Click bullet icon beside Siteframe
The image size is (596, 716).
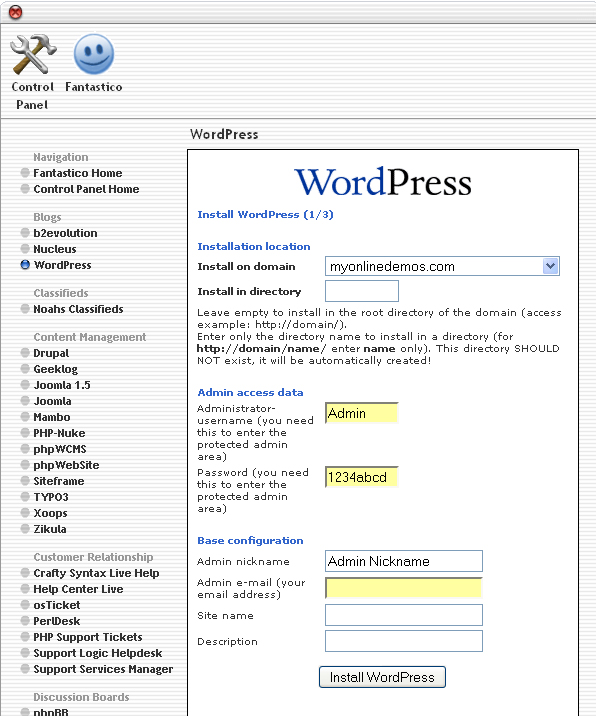pyautogui.click(x=25, y=480)
